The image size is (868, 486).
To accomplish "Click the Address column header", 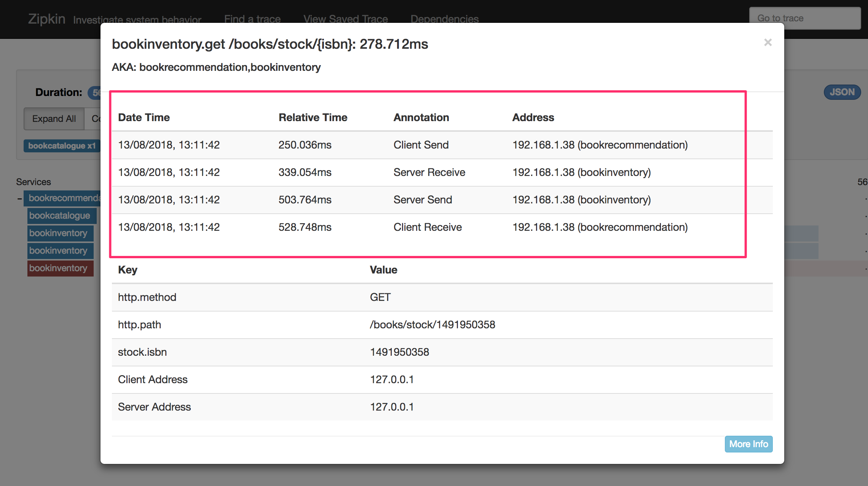I will [x=533, y=117].
